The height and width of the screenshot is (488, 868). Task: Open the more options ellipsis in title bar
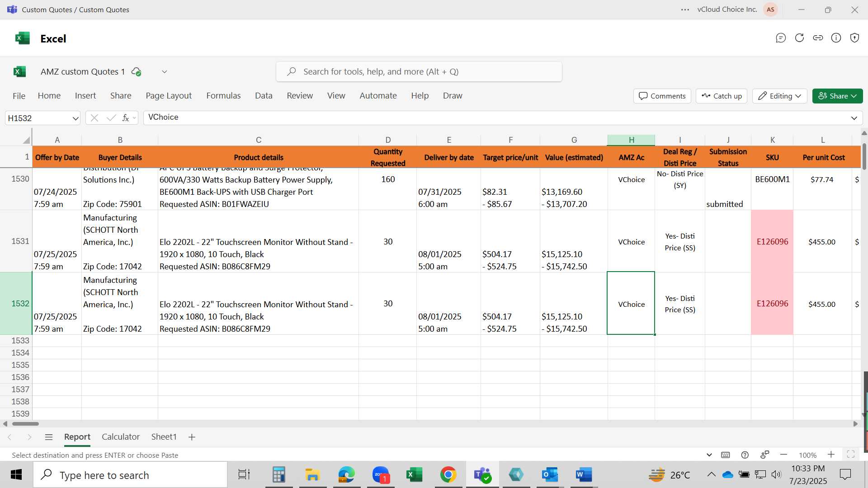click(685, 9)
